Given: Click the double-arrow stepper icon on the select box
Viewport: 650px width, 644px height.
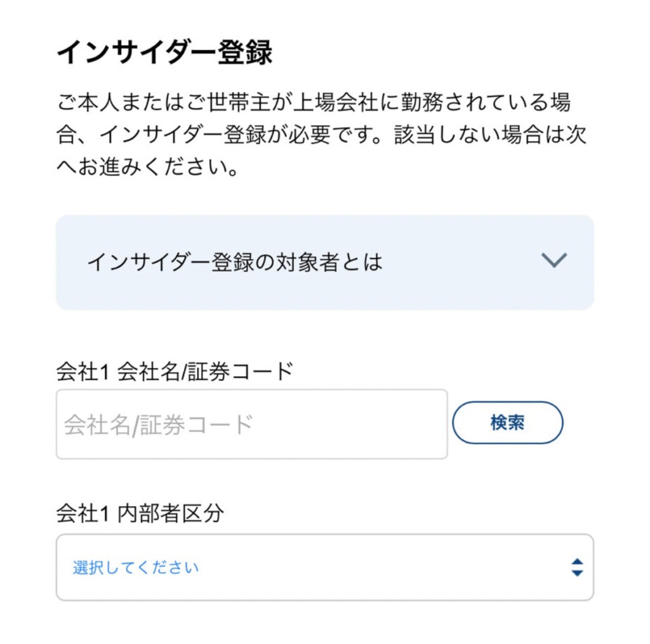Looking at the screenshot, I should click(x=576, y=567).
